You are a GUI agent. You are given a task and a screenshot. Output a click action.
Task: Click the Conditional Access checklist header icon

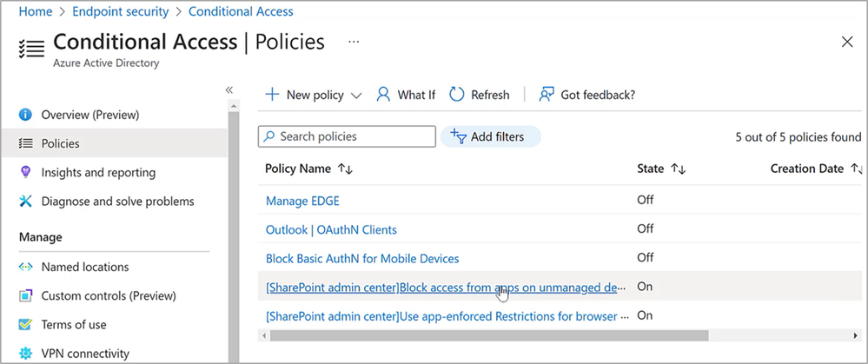click(x=31, y=49)
